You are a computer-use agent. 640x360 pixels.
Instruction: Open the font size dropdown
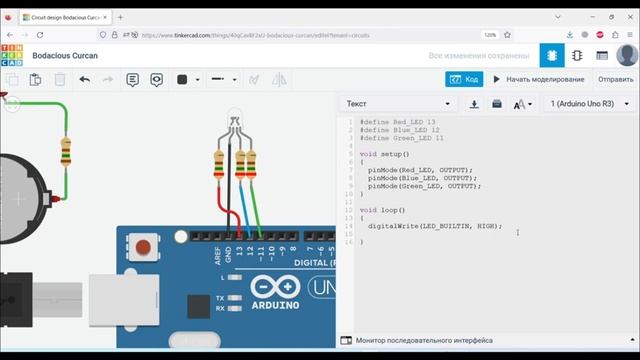click(522, 104)
